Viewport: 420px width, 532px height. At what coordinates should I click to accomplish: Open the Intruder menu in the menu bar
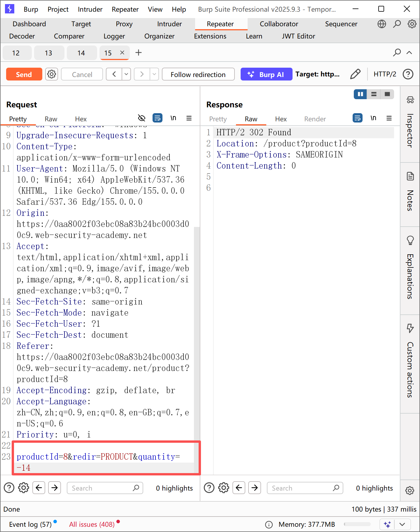(x=90, y=9)
